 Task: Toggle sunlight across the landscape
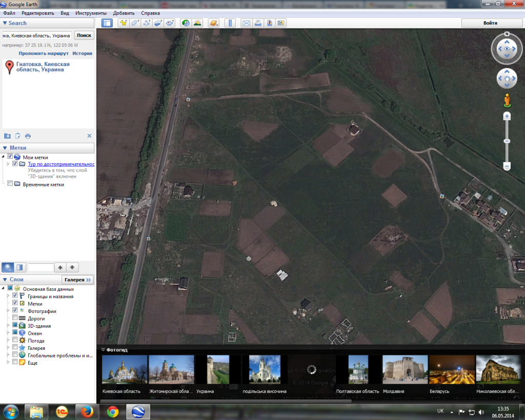pos(197,23)
